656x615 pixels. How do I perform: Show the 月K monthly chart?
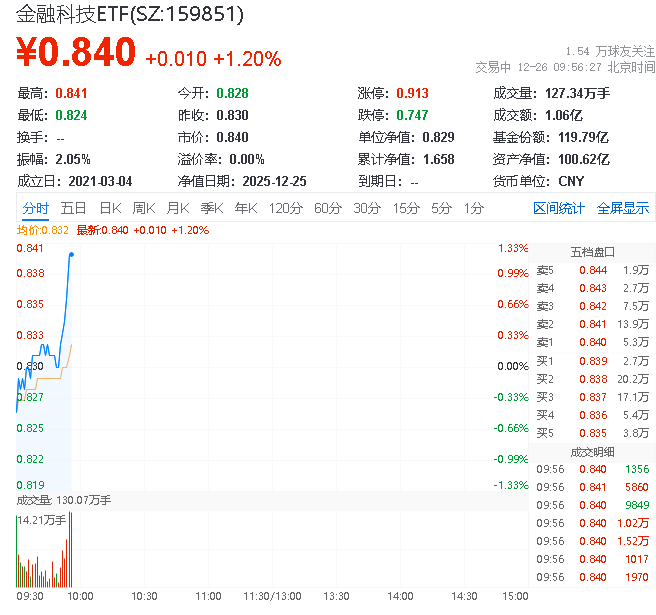pyautogui.click(x=178, y=208)
